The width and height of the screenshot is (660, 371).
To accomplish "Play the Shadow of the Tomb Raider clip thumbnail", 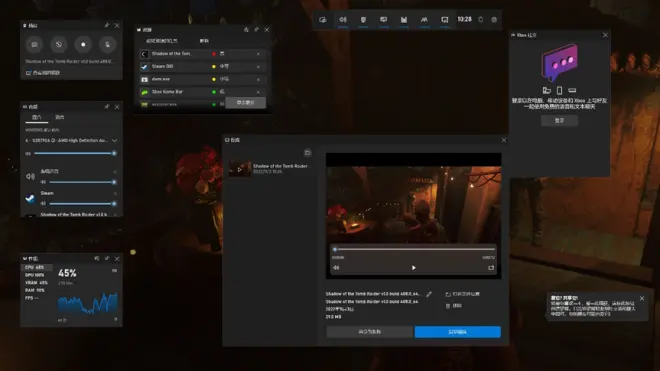I will [240, 169].
